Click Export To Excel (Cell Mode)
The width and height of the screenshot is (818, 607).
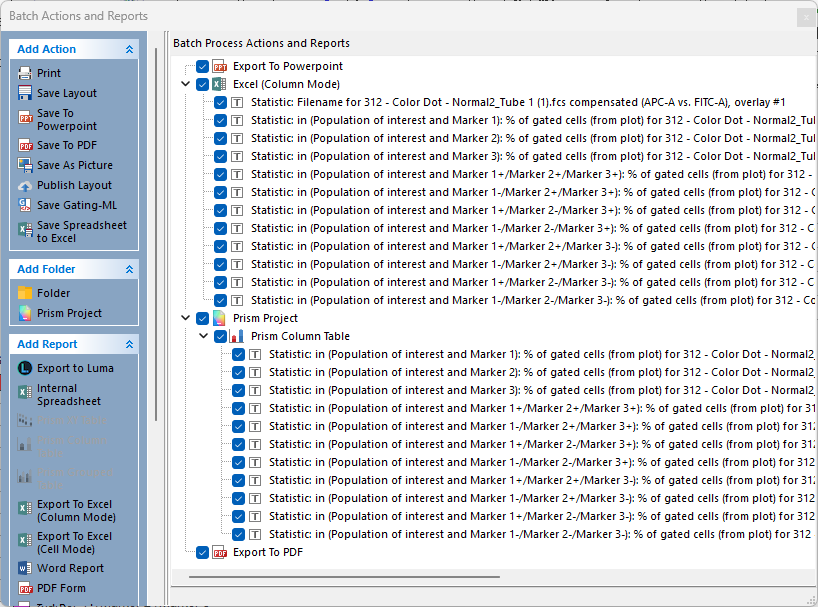[76, 542]
